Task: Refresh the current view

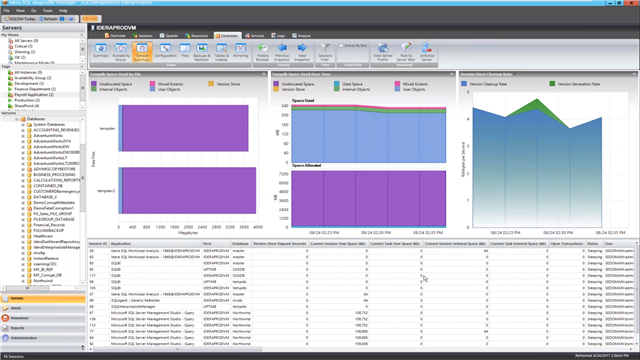Action: tap(48, 19)
